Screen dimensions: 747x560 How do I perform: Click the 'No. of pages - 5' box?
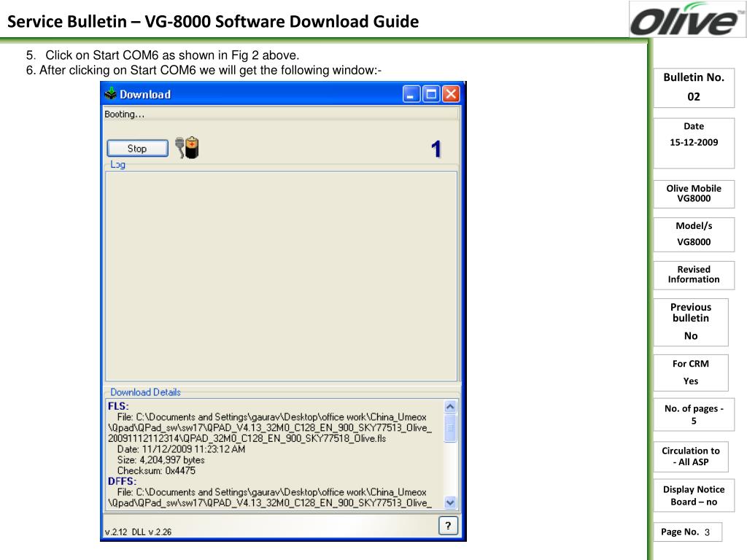(694, 414)
